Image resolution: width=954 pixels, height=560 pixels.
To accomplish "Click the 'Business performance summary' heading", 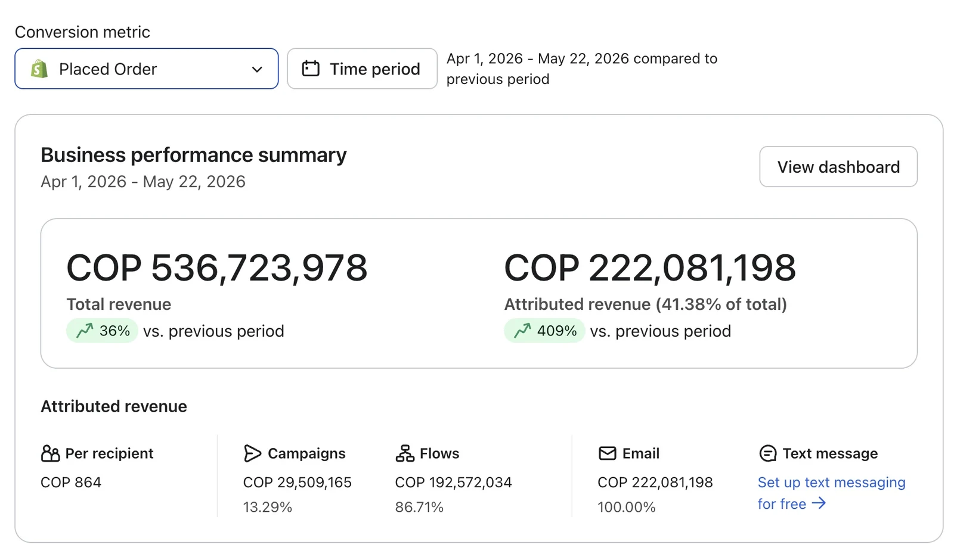I will point(194,155).
